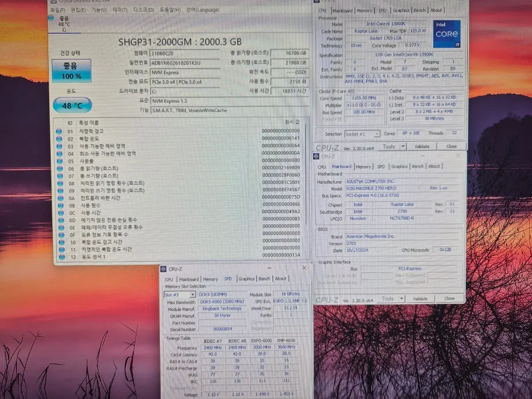
Task: Expand Tools arrow in the processor CPU-Z window
Action: [403, 146]
